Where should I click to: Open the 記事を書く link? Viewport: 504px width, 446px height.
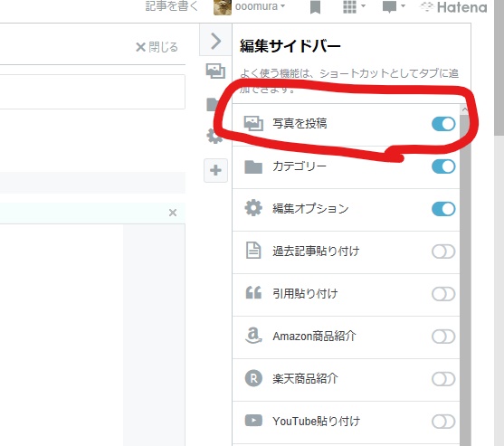tap(171, 5)
